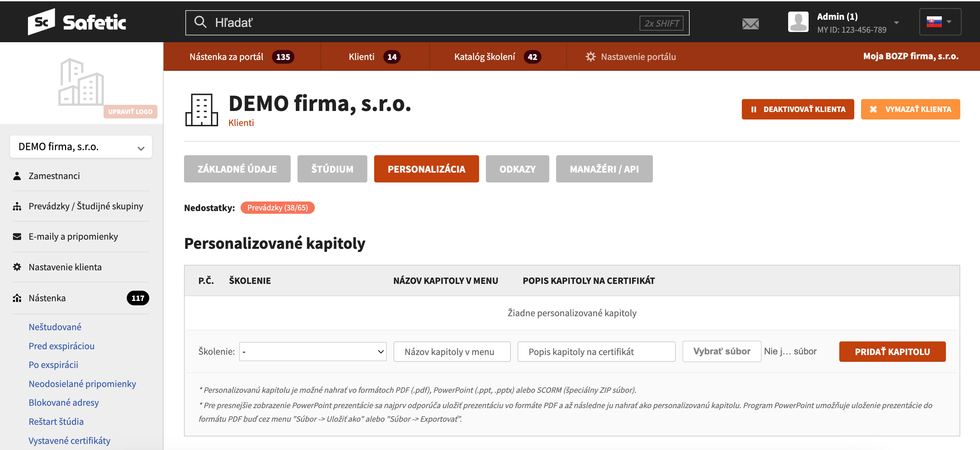Image resolution: width=980 pixels, height=450 pixels.
Task: Click the Nastavenie klienta gear icon
Action: [x=17, y=267]
